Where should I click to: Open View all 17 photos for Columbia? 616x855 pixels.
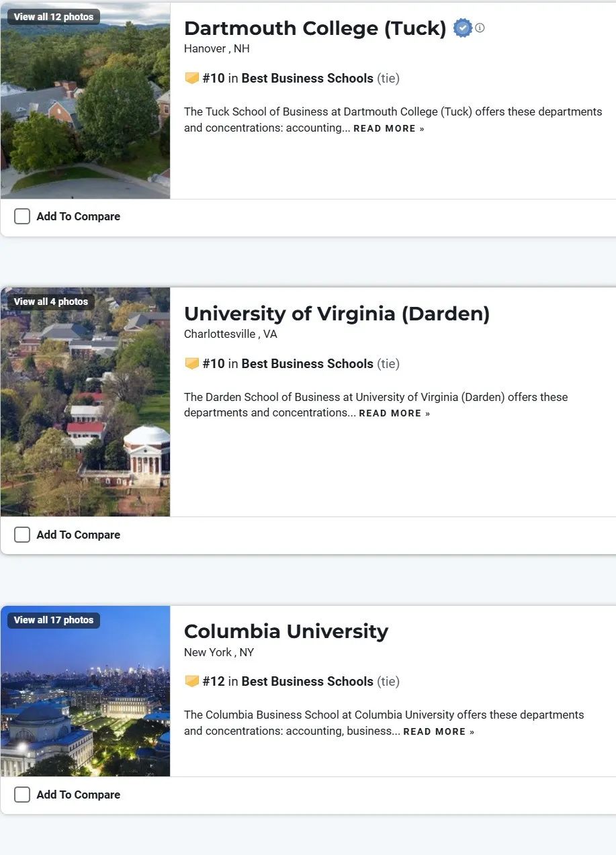tap(54, 620)
